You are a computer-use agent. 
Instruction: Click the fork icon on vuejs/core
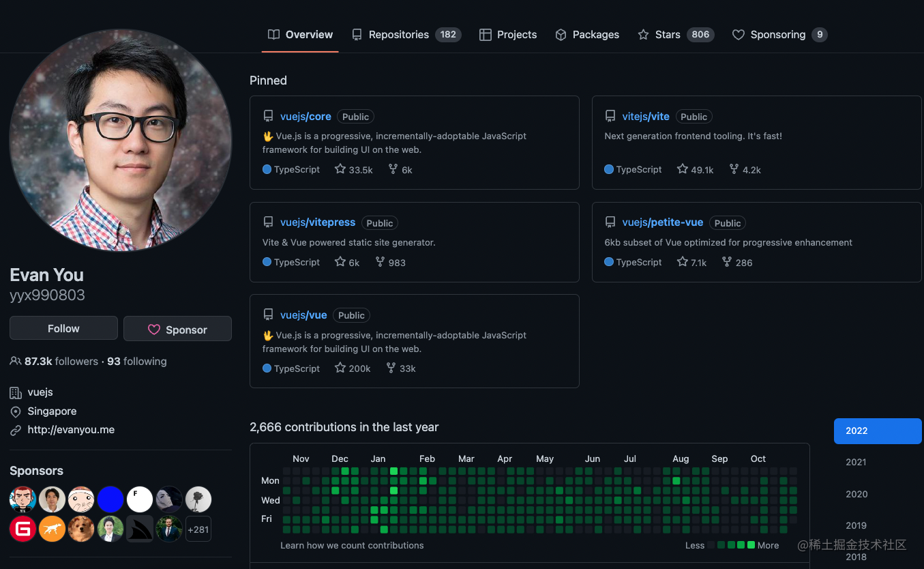[393, 169]
